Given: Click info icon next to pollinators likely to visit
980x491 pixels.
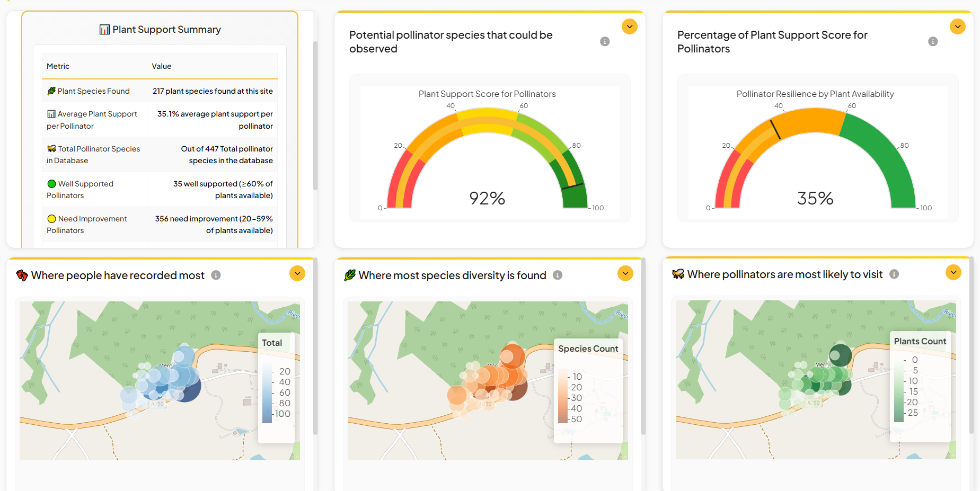Looking at the screenshot, I should 894,274.
